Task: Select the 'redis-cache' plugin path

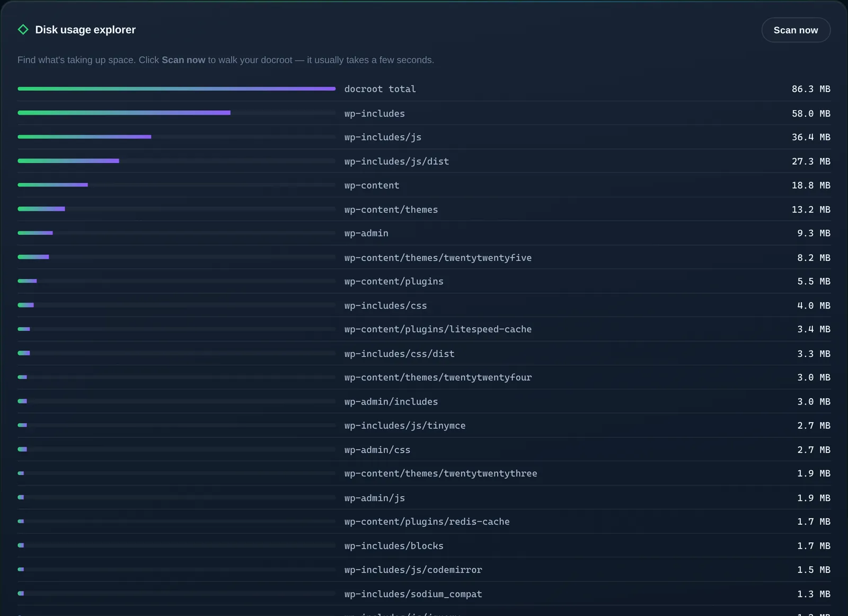Action: [x=427, y=522]
